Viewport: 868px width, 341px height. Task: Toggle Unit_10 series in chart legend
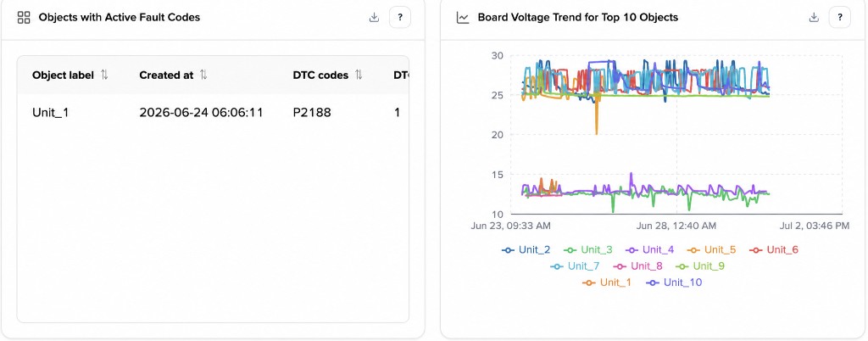pos(674,282)
